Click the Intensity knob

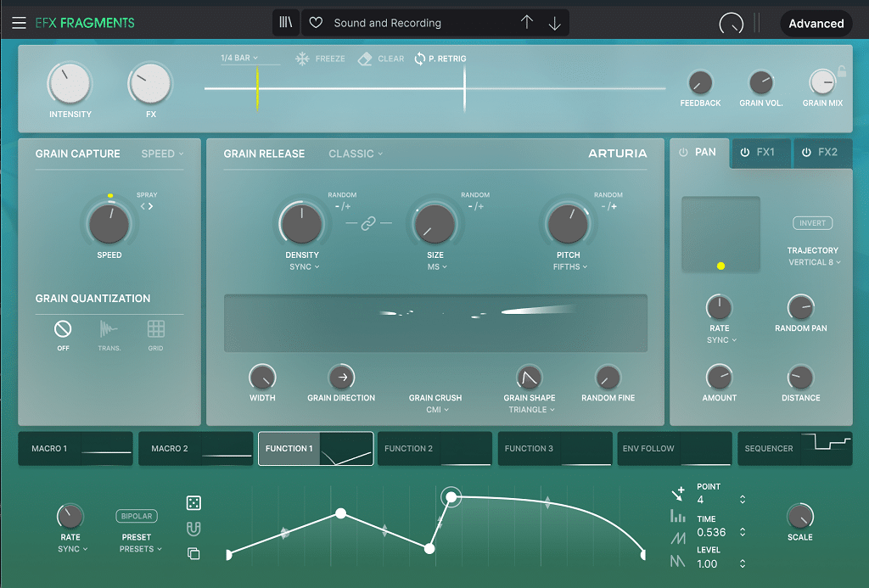(x=70, y=84)
